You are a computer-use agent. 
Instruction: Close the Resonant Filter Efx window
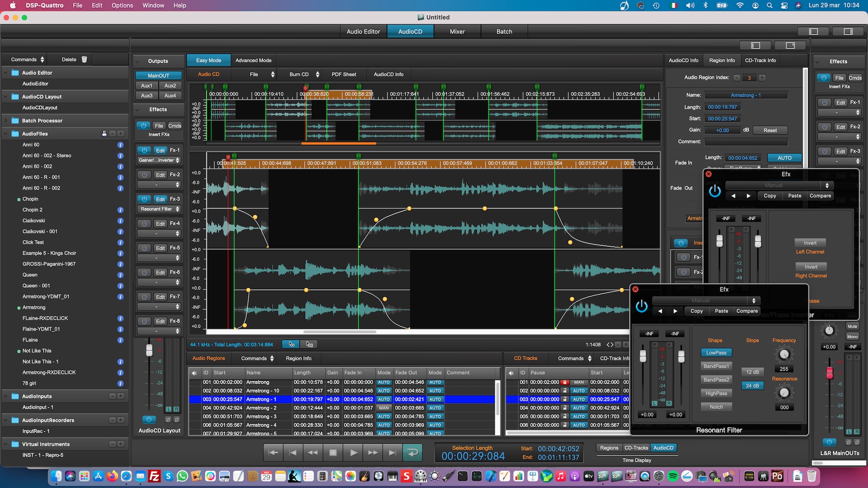(x=635, y=289)
